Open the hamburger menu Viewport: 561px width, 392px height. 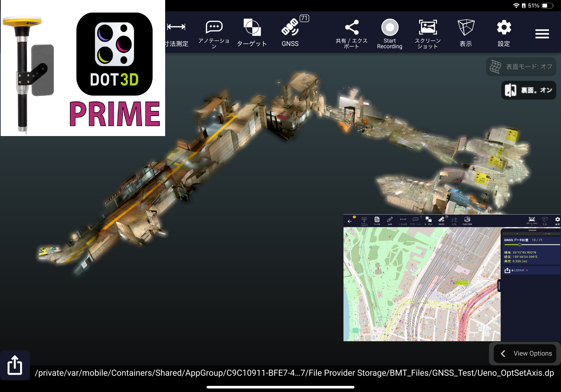[542, 34]
